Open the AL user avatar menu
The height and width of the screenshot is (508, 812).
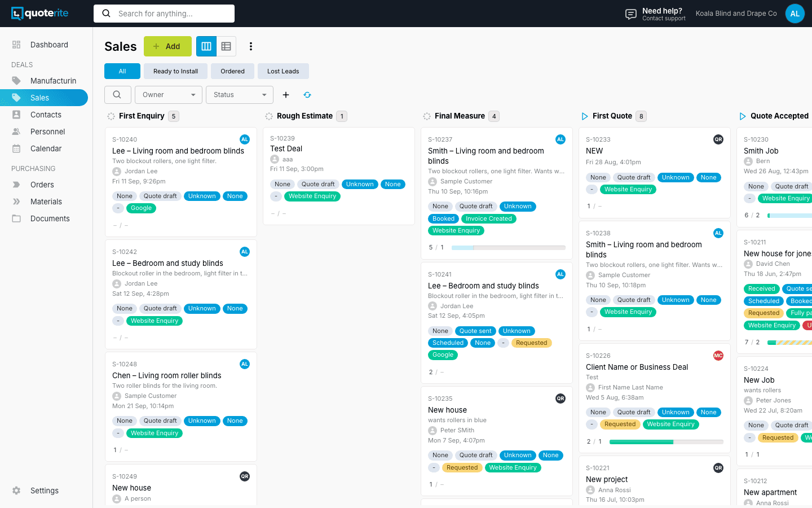[x=795, y=14]
